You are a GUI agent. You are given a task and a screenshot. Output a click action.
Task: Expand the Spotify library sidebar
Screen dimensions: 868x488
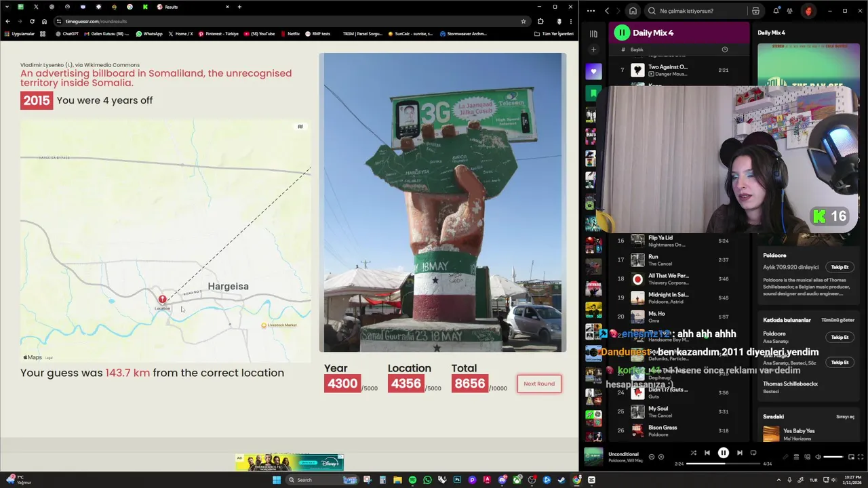[x=593, y=33]
